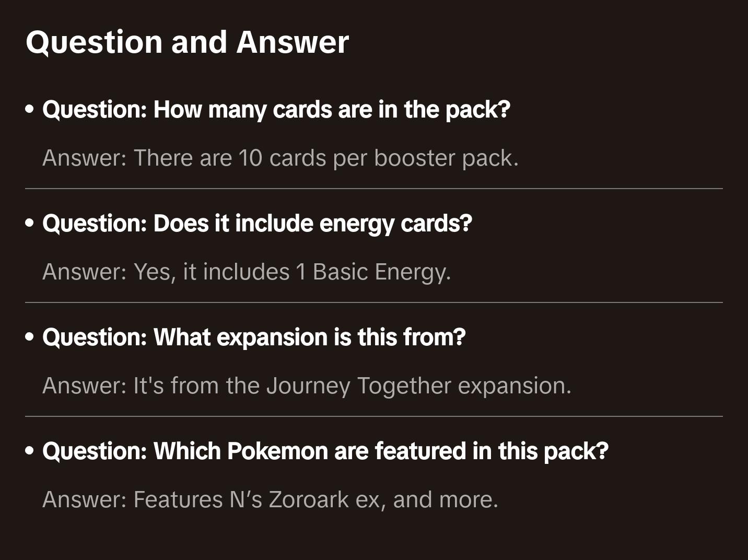Select the question about which expansion
Viewport: 748px width, 560px height.
point(254,337)
